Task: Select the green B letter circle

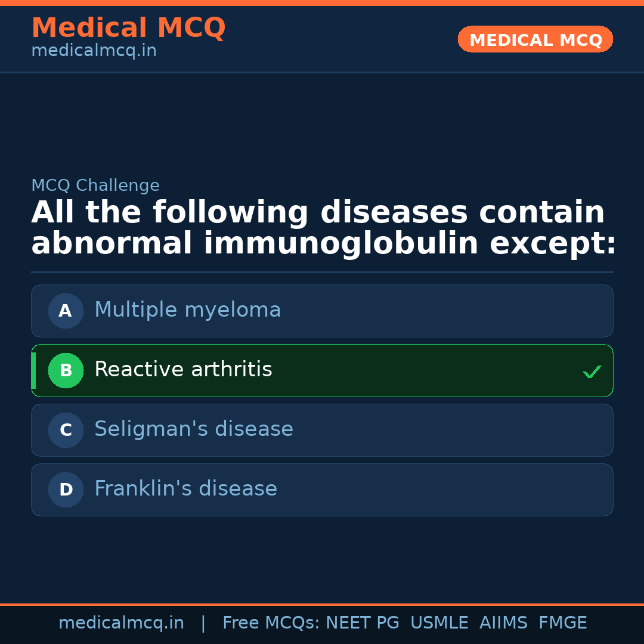Action: pyautogui.click(x=66, y=370)
